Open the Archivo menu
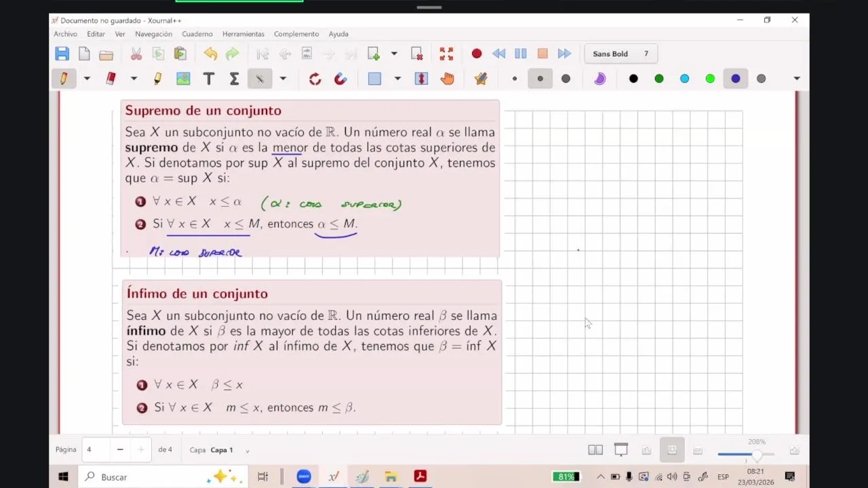The image size is (868, 488). (66, 34)
